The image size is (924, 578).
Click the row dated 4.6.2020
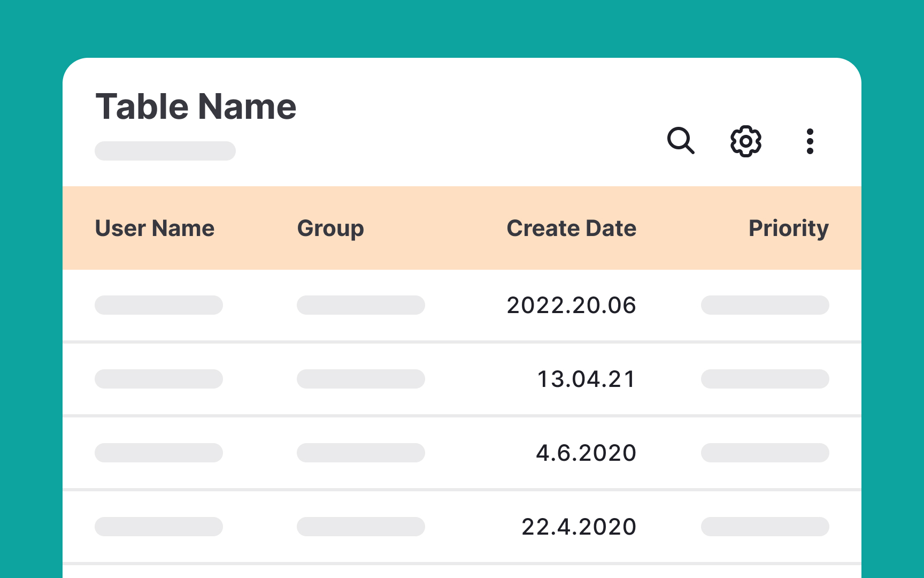(586, 453)
